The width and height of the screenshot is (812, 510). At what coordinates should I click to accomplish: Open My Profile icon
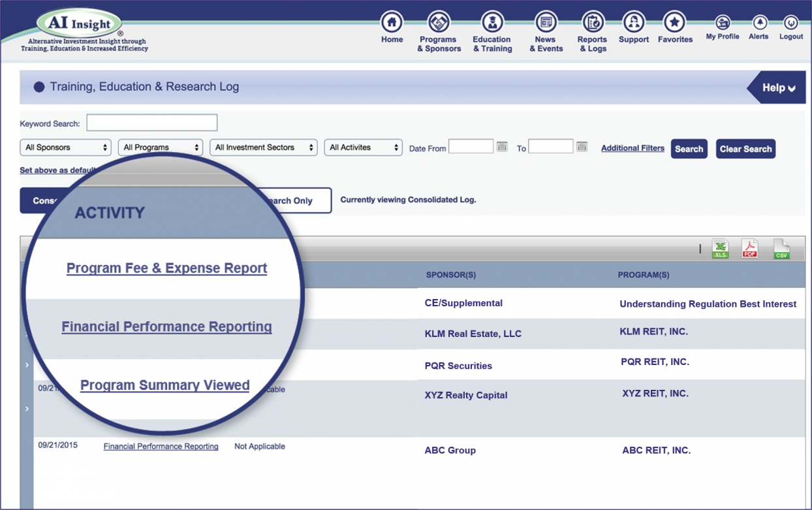(723, 22)
